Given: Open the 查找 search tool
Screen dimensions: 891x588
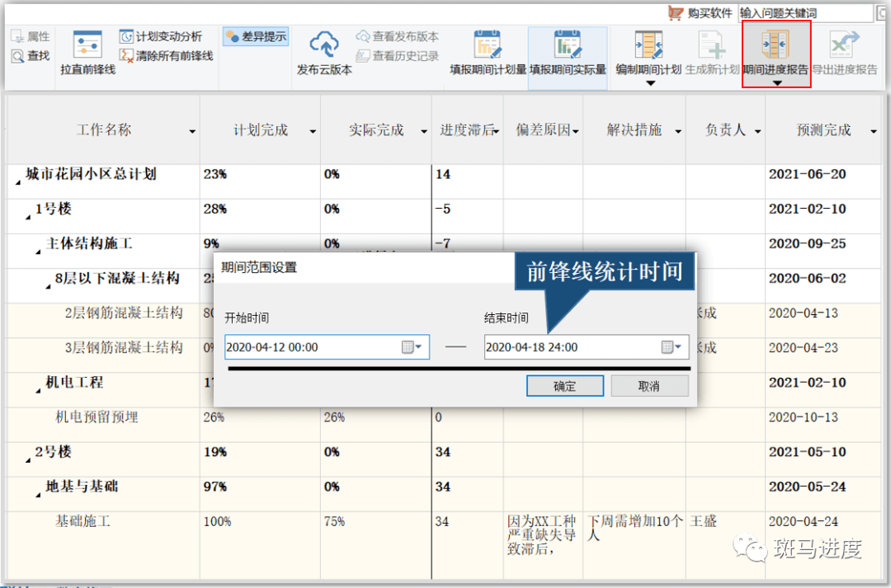Looking at the screenshot, I should 31,56.
